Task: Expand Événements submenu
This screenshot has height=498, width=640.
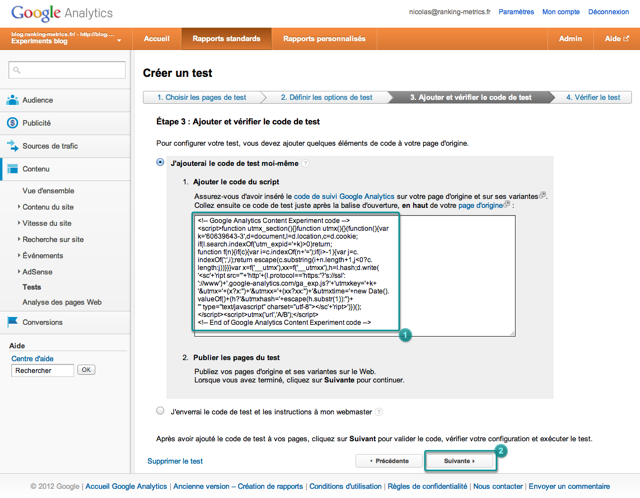Action: click(19, 255)
